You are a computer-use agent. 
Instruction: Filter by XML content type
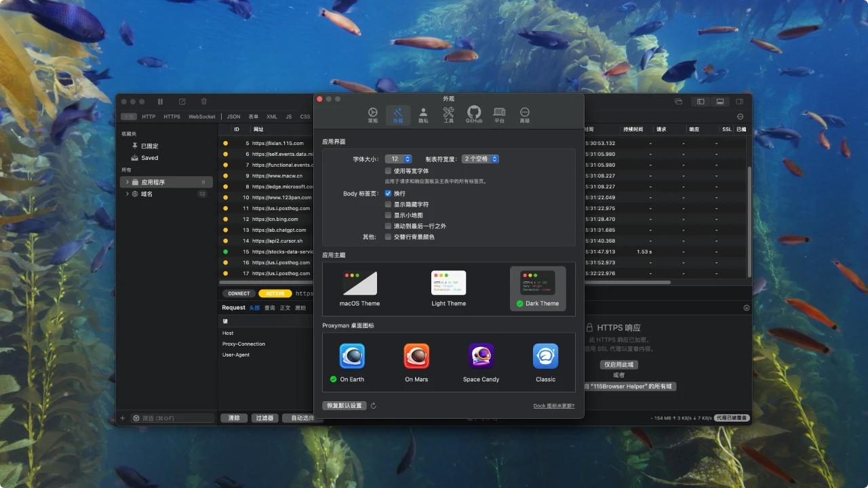[272, 117]
